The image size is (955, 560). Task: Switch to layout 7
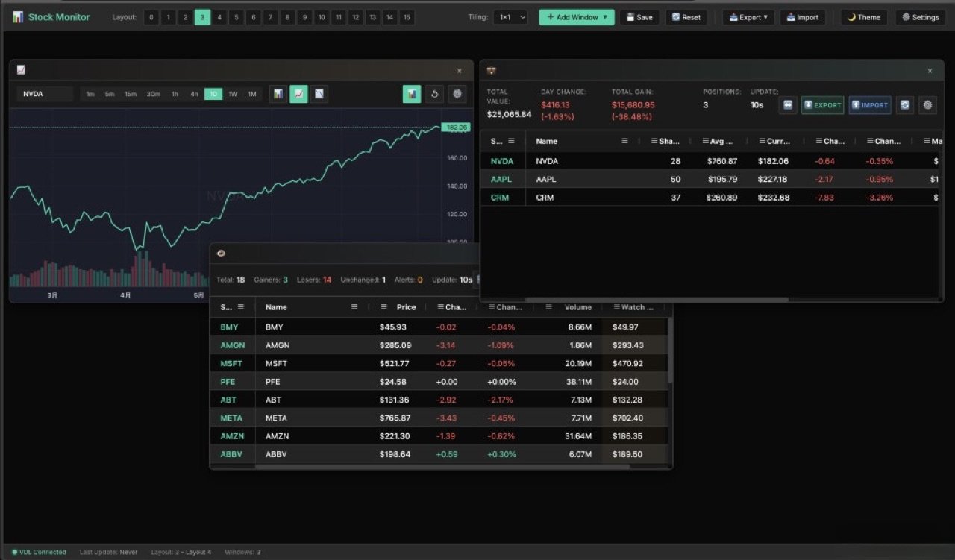270,17
